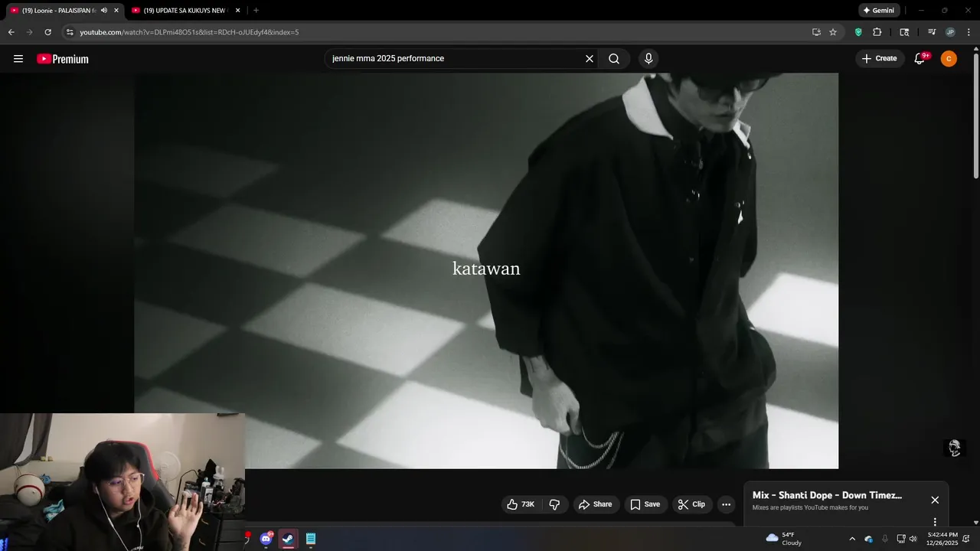Open Notepad app in taskbar

pyautogui.click(x=310, y=539)
